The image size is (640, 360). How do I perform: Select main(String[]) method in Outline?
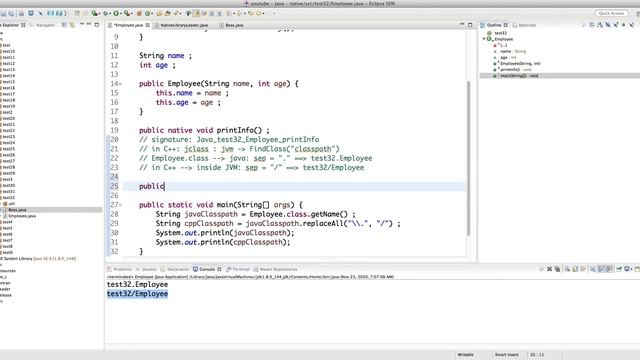pyautogui.click(x=519, y=76)
